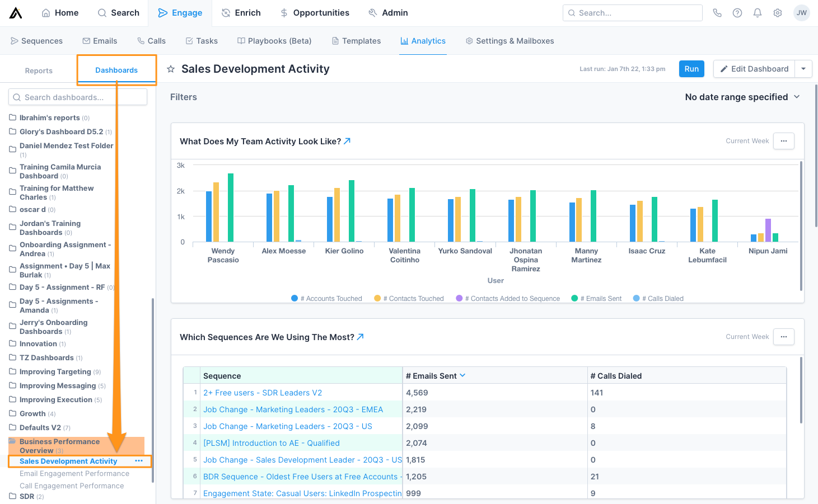Expand the date range dropdown

click(742, 97)
